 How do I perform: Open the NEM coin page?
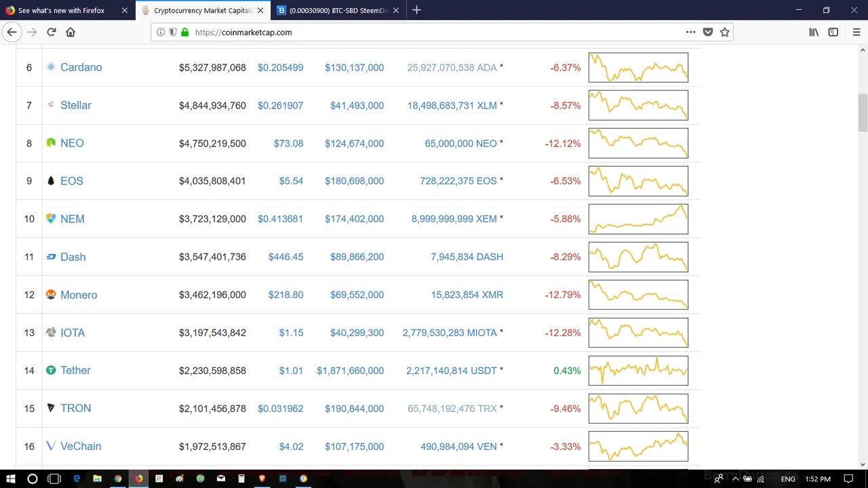pos(72,219)
